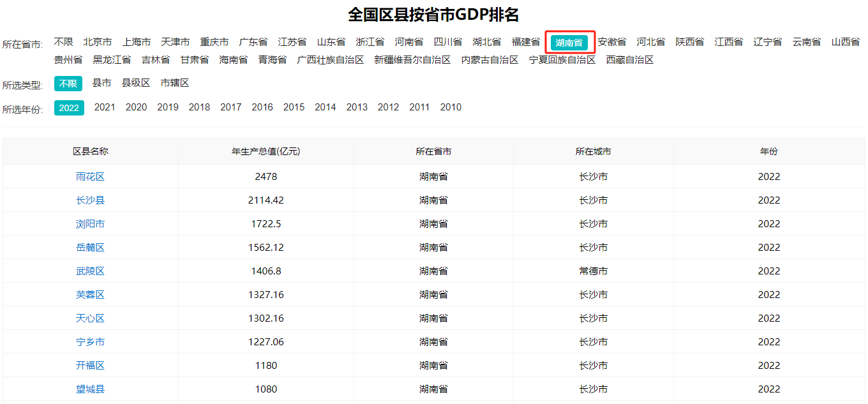Open 开福区 district link
The width and height of the screenshot is (868, 404).
[x=90, y=366]
